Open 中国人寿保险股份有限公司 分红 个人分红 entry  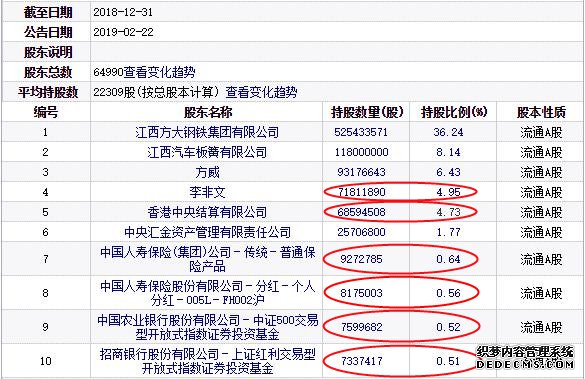tap(207, 293)
